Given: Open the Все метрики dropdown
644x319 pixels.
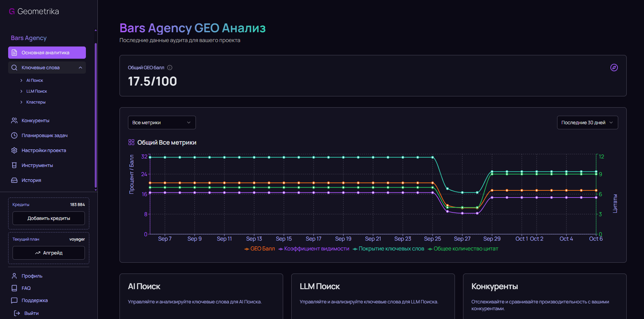Looking at the screenshot, I should 162,123.
